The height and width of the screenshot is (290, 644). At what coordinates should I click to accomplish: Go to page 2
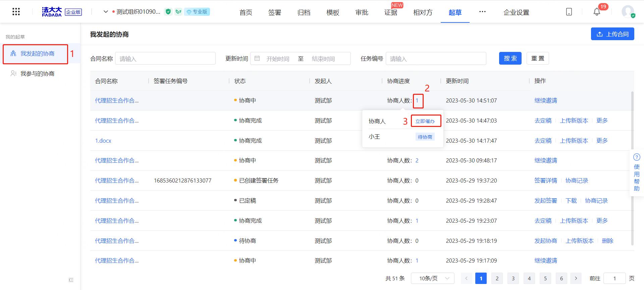(497, 278)
